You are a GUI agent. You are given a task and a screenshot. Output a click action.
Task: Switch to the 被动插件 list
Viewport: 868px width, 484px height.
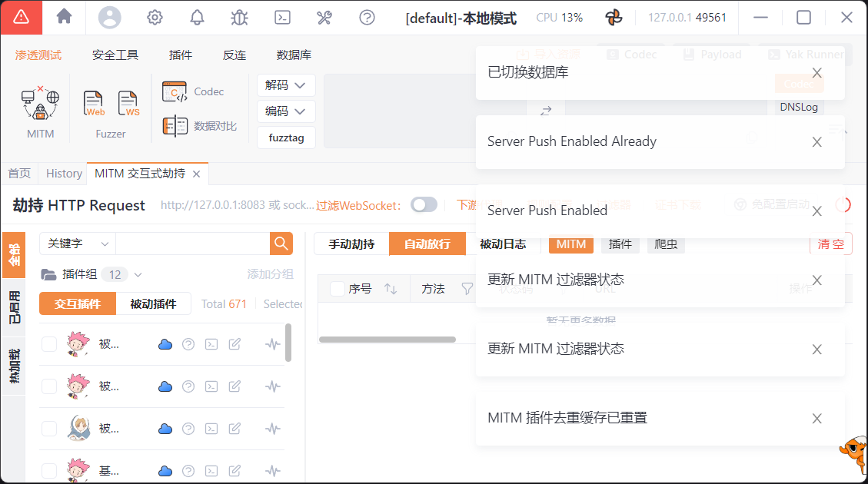pos(153,303)
